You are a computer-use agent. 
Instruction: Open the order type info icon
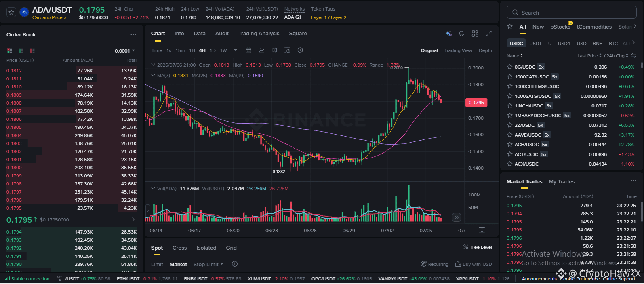click(235, 264)
